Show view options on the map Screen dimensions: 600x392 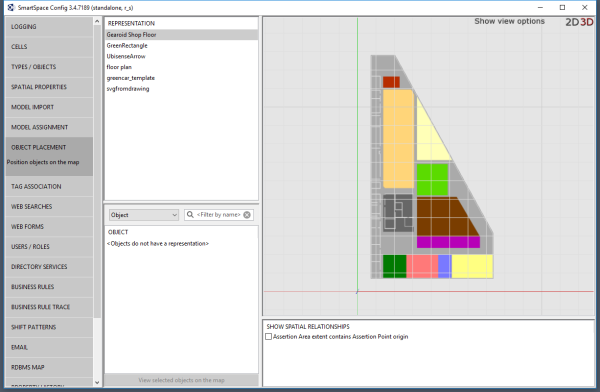point(509,21)
